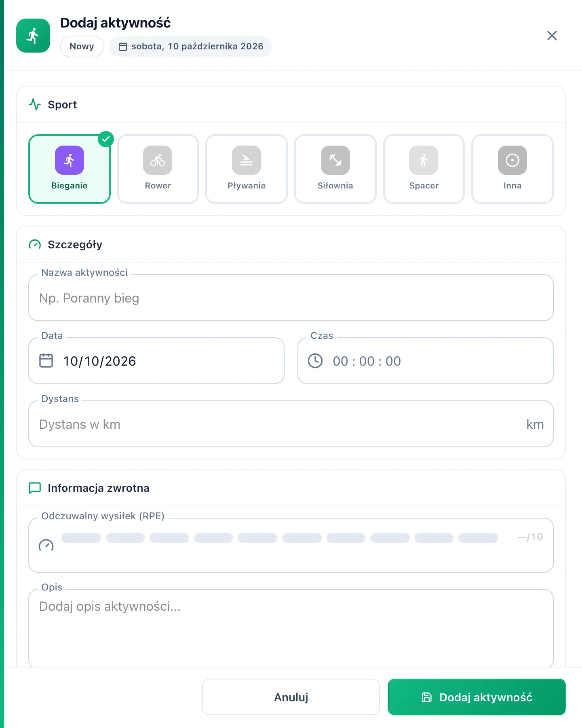Choose the Inna sport option
Screen dimensions: 582x728
tap(512, 169)
